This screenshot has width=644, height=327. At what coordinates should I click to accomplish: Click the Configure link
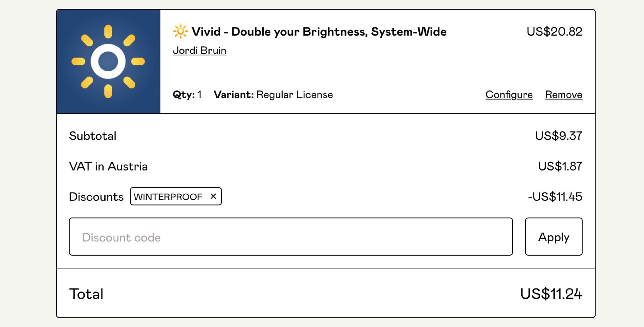click(509, 95)
